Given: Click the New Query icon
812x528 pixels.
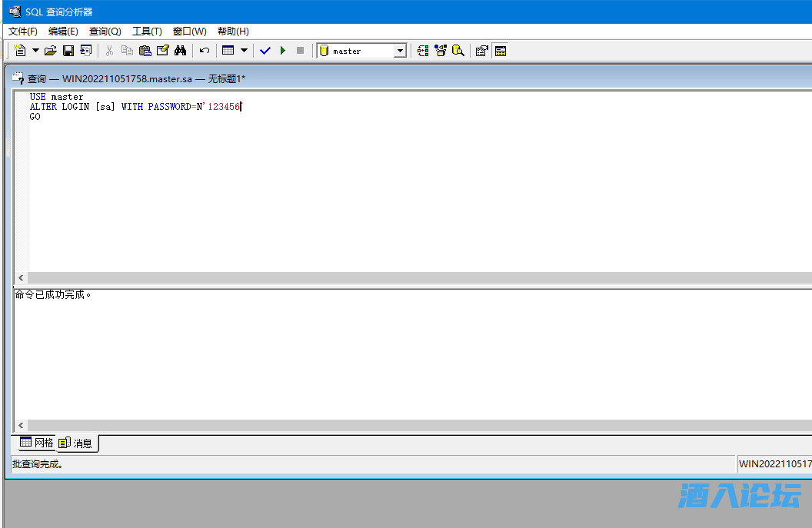Looking at the screenshot, I should [x=20, y=51].
